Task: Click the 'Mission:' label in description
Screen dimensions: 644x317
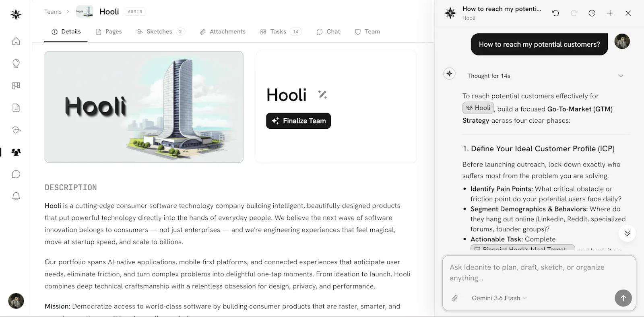Action: pos(57,306)
